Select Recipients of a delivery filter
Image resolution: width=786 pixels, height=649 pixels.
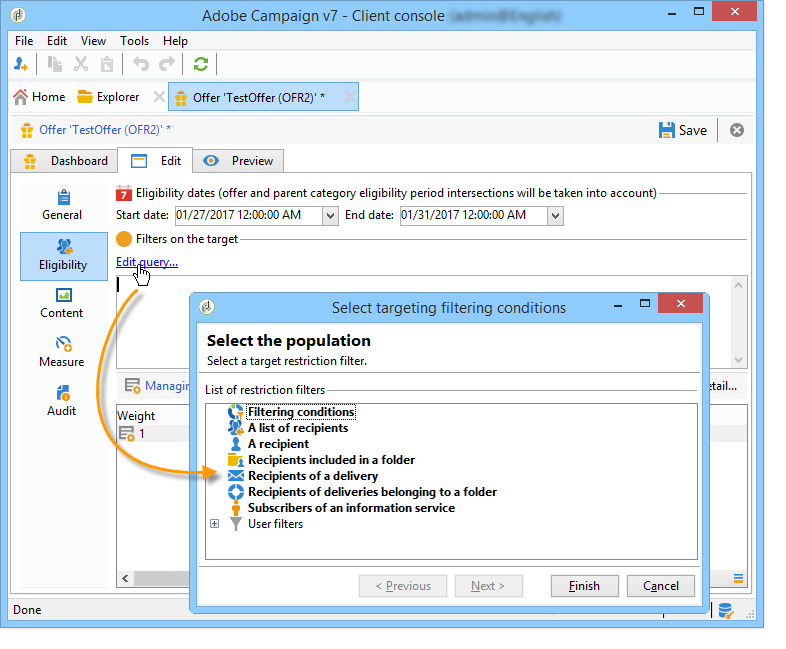pyautogui.click(x=313, y=476)
